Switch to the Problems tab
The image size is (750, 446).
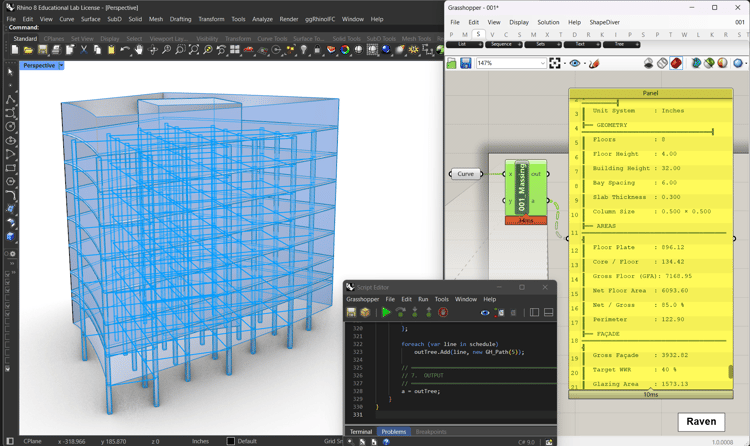pyautogui.click(x=394, y=432)
